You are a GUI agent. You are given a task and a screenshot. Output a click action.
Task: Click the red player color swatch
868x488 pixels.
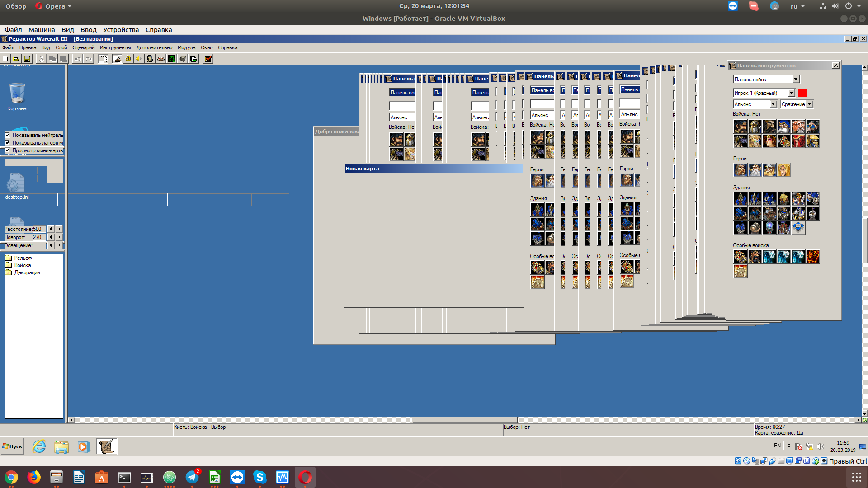click(802, 93)
